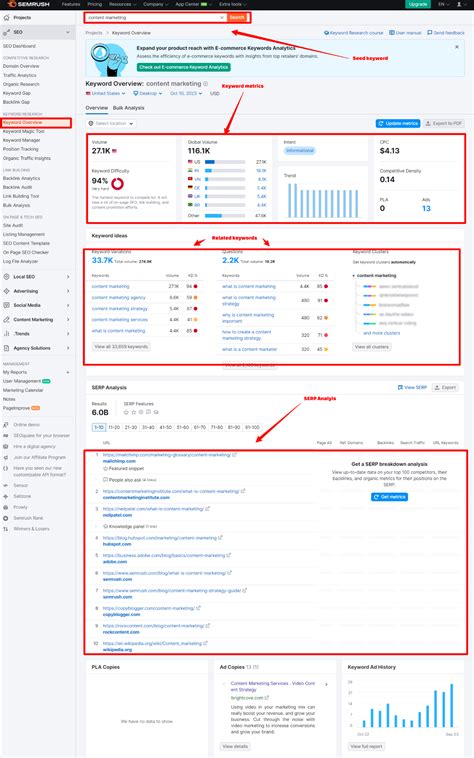Image resolution: width=474 pixels, height=758 pixels.
Task: Expand the Advertising section arrow
Action: [x=68, y=291]
